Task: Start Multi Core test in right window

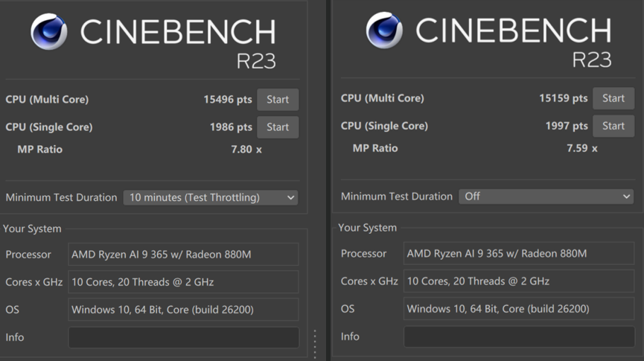Action: [613, 98]
